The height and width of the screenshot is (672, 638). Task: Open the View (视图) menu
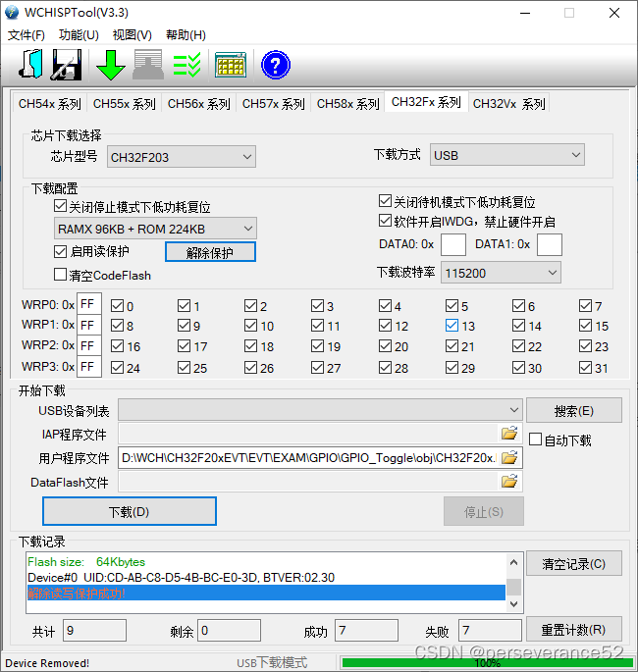point(133,35)
